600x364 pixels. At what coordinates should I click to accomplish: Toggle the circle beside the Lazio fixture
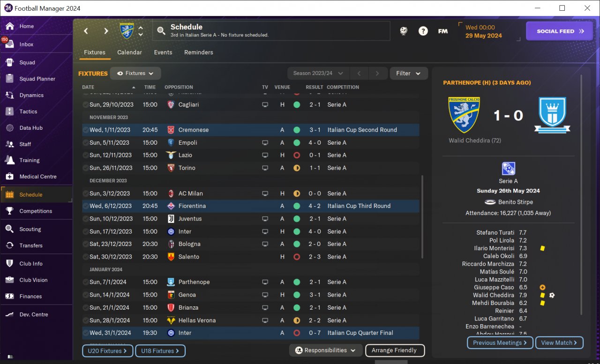click(x=85, y=155)
